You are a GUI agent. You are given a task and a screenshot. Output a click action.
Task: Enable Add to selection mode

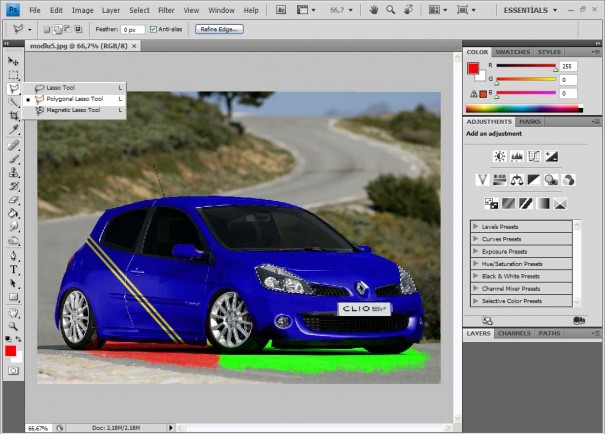tap(57, 29)
